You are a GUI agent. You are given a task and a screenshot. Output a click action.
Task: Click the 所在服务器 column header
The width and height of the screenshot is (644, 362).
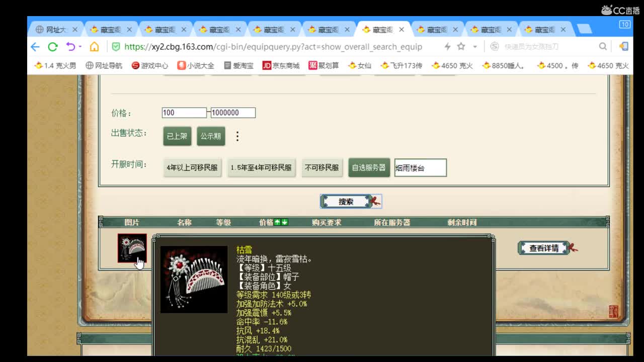392,222
